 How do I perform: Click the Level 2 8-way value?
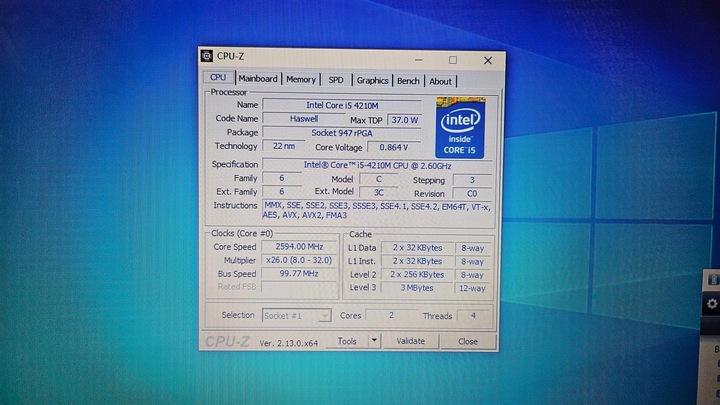pyautogui.click(x=472, y=275)
